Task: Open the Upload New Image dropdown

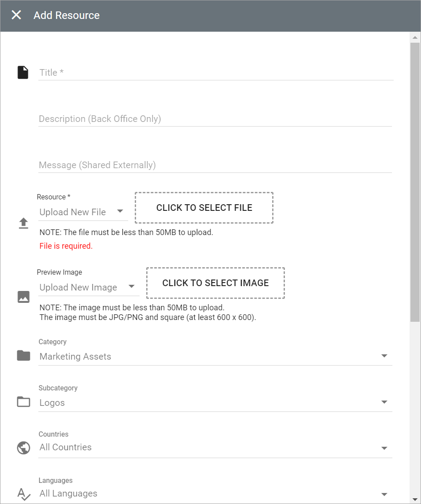Action: coord(89,287)
